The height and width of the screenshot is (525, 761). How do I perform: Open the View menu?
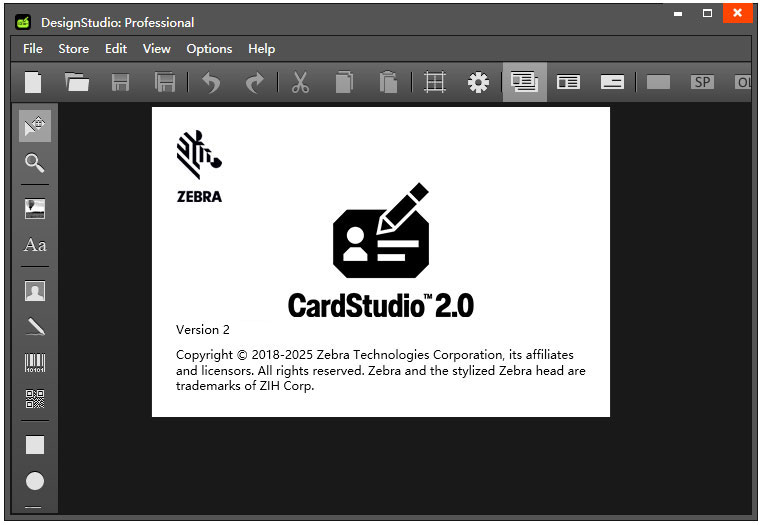156,49
